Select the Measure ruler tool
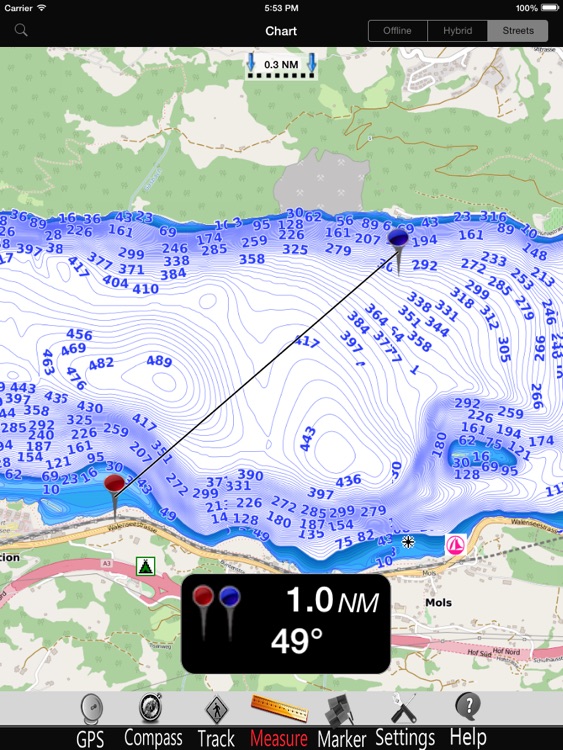This screenshot has height=750, width=563. coord(279,721)
